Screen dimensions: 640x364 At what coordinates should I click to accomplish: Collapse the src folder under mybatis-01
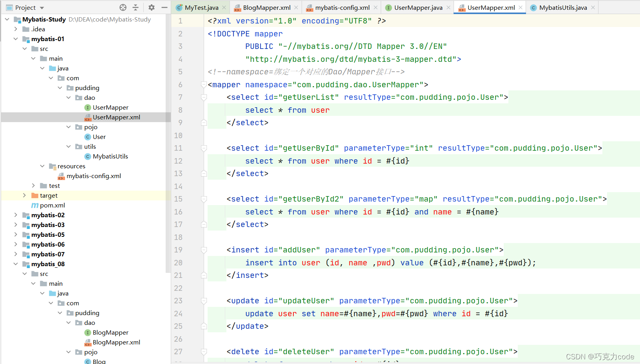pyautogui.click(x=25, y=49)
